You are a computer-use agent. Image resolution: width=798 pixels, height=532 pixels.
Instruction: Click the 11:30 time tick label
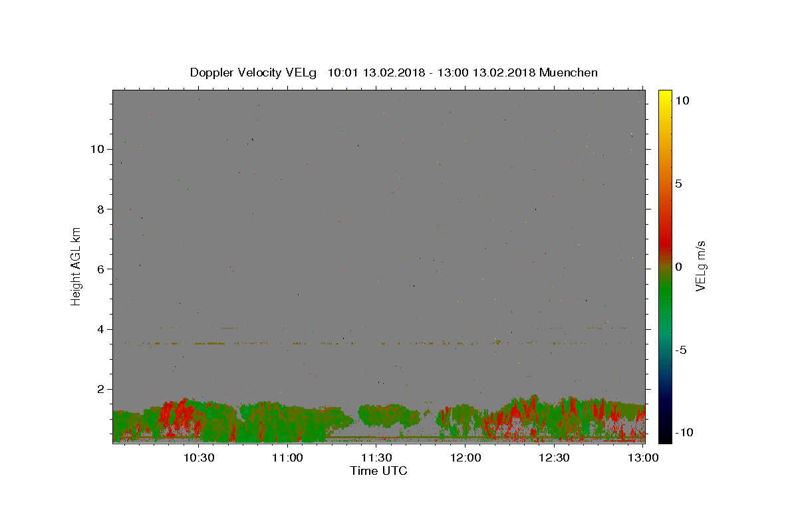pos(377,458)
